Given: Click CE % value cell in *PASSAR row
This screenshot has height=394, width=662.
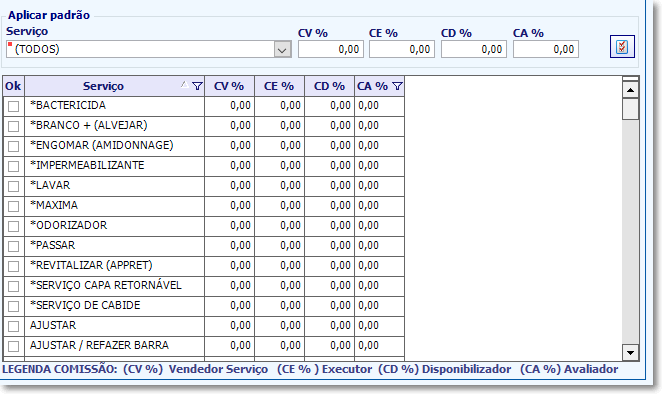Looking at the screenshot, I should point(279,246).
